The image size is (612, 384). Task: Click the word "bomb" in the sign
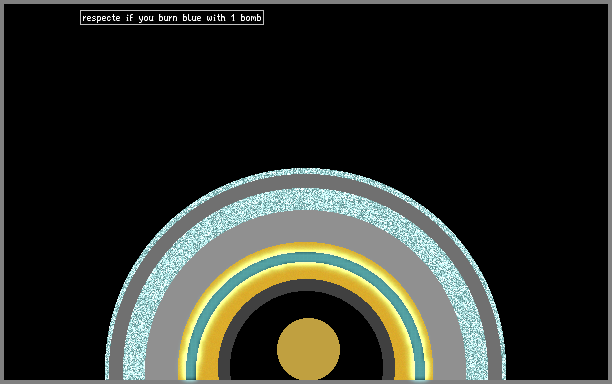[x=251, y=18]
